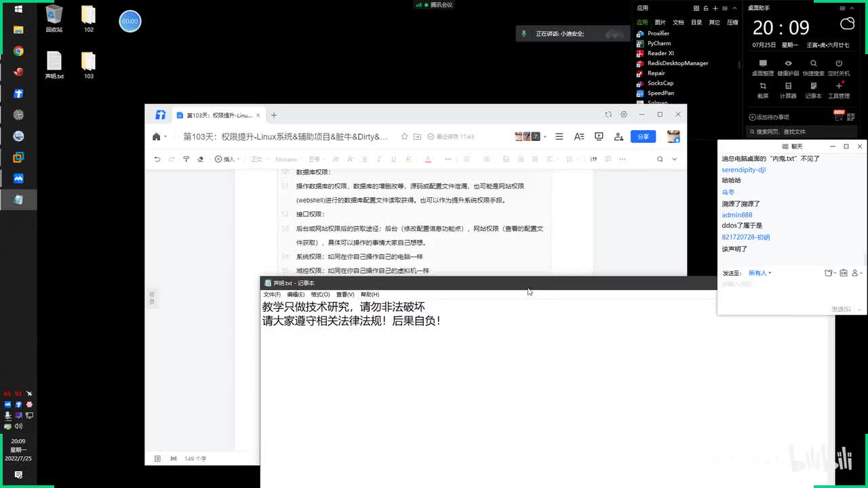Open 定时关机 scheduled shutdown tool
This screenshot has height=488, width=868.
839,67
